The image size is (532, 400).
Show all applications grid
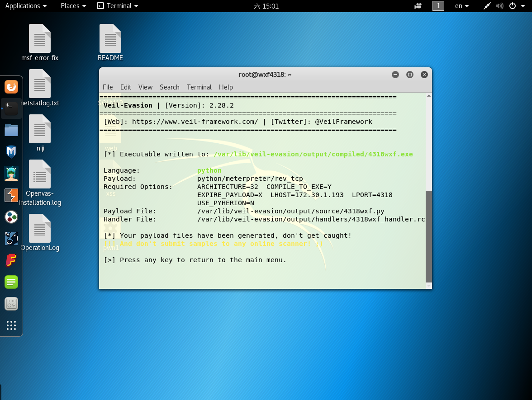point(11,325)
